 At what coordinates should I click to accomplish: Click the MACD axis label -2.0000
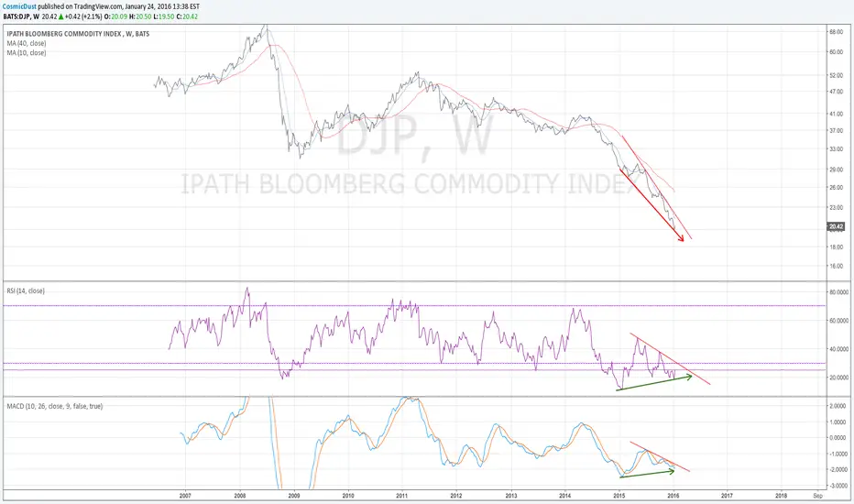point(838,470)
